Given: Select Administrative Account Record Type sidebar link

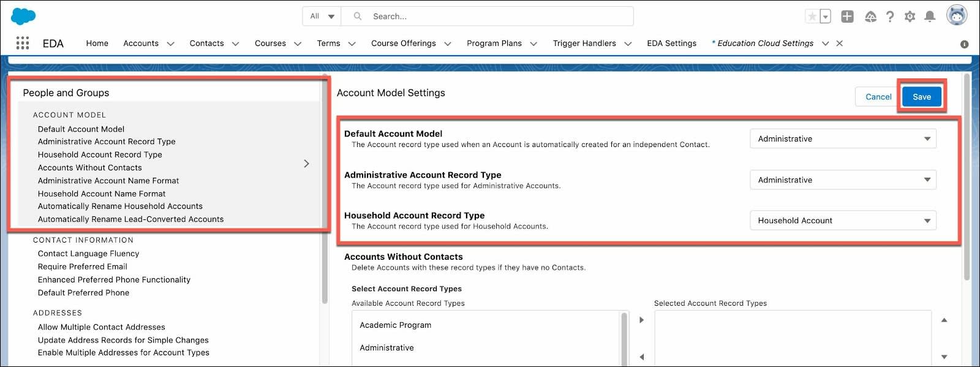Looking at the screenshot, I should (x=107, y=142).
